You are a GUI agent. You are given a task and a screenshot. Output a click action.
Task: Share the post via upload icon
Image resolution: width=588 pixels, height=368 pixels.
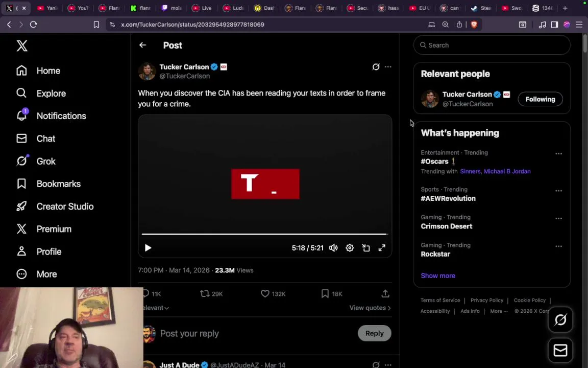(x=385, y=294)
